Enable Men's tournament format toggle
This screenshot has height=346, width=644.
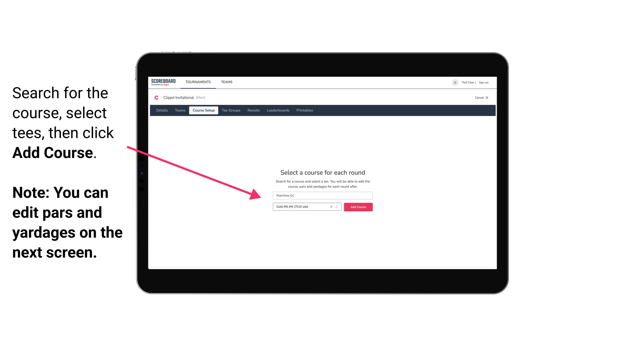coord(208,98)
